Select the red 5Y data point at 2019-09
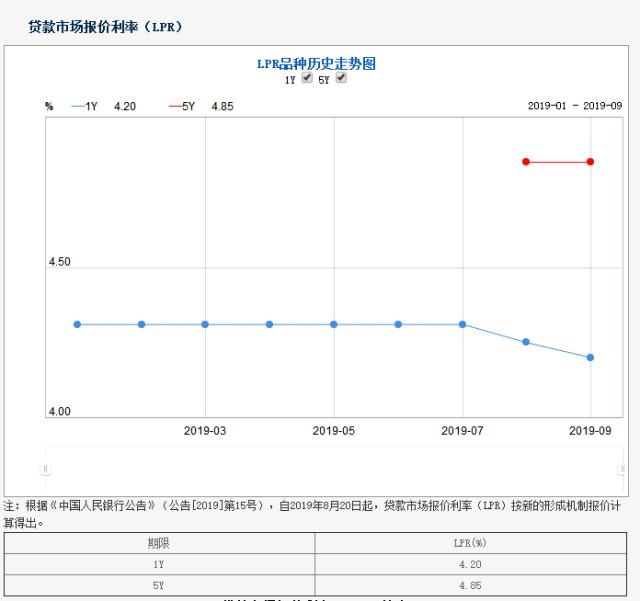 click(590, 162)
